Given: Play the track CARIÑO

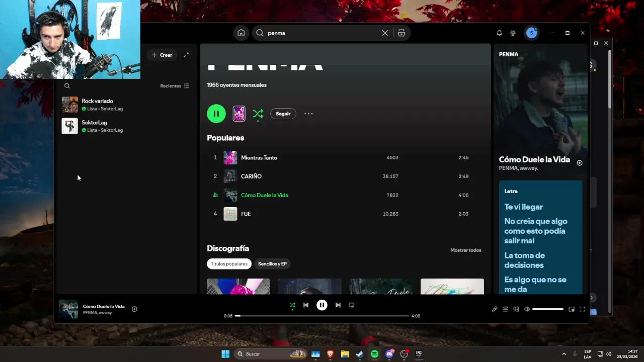Looking at the screenshot, I should pyautogui.click(x=345, y=176).
